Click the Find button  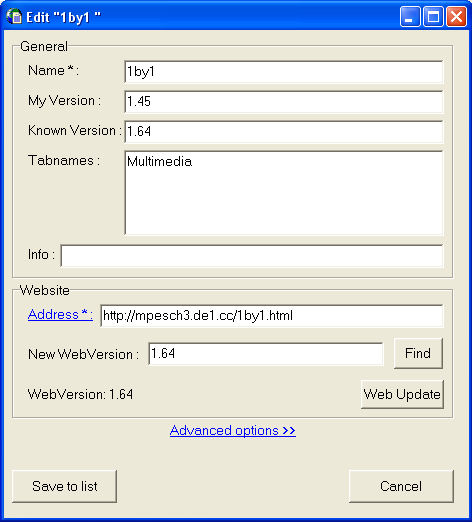click(418, 353)
